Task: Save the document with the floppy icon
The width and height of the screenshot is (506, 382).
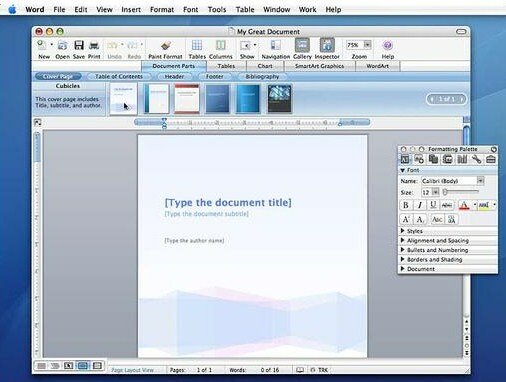Action: (x=79, y=45)
